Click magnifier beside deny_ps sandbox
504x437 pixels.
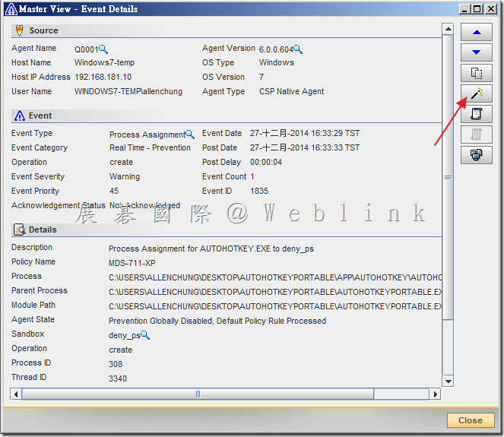(x=145, y=335)
